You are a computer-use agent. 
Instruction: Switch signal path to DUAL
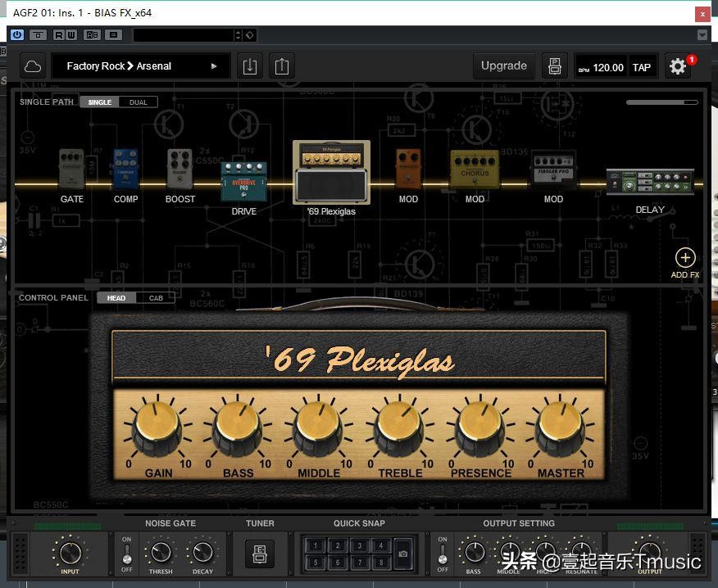coord(139,102)
